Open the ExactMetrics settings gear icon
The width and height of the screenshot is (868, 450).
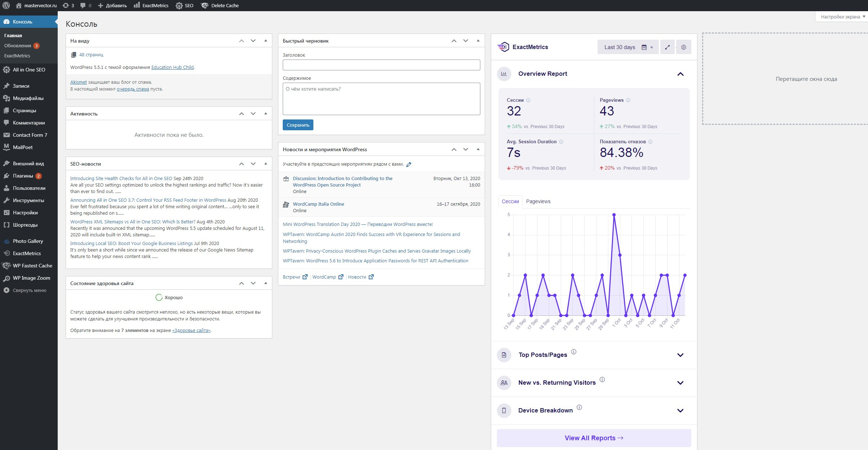683,47
